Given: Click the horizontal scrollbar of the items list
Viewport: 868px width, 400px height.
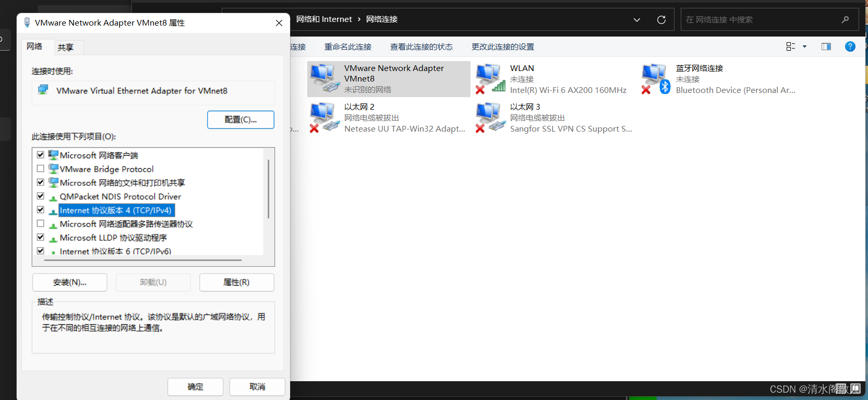Looking at the screenshot, I should tap(143, 260).
